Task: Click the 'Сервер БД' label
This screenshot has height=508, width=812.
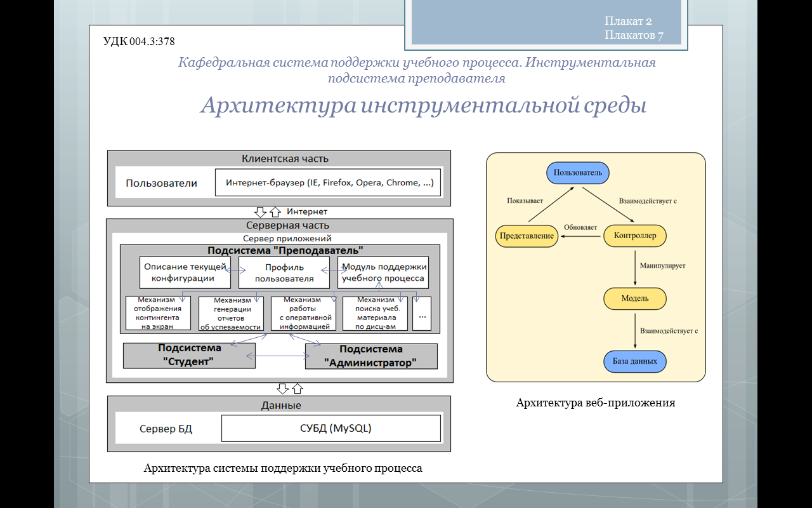Action: click(x=166, y=429)
